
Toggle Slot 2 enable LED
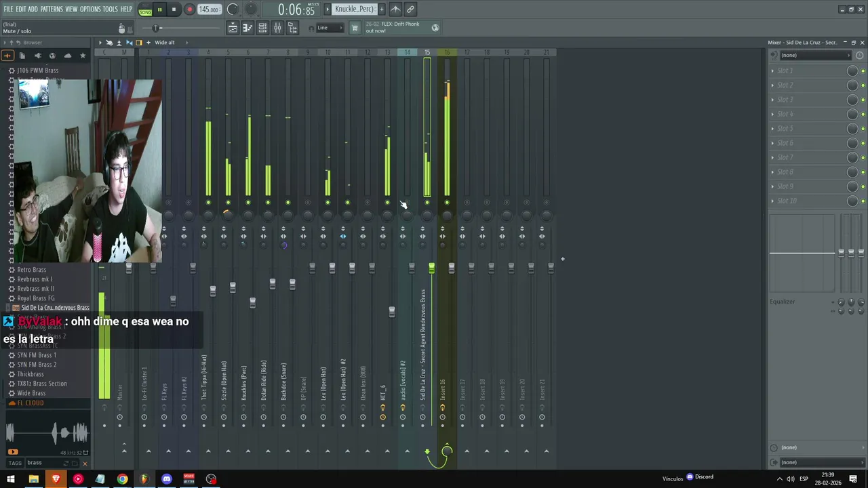[x=863, y=85]
